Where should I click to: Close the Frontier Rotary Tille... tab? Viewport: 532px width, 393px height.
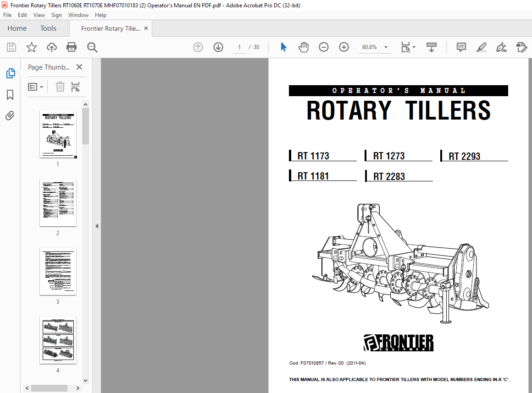coord(146,28)
